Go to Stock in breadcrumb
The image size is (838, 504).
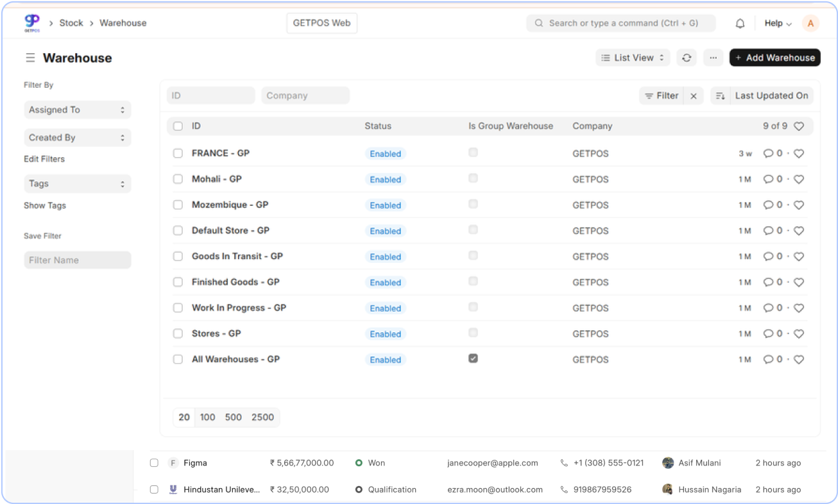71,23
